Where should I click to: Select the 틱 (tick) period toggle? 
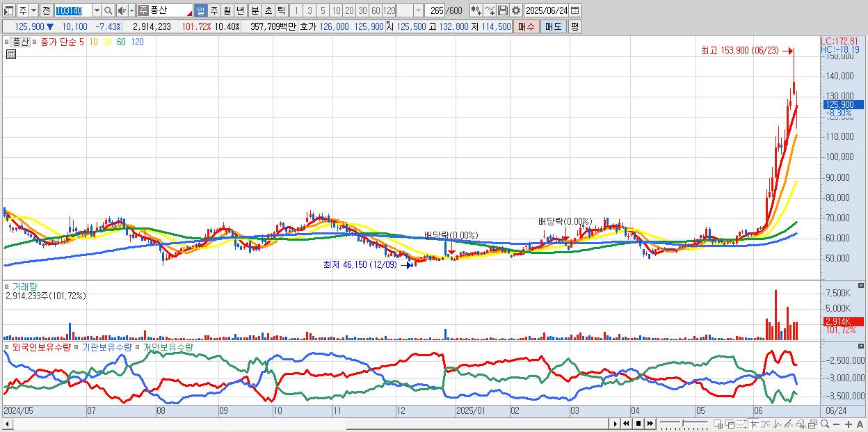[281, 10]
